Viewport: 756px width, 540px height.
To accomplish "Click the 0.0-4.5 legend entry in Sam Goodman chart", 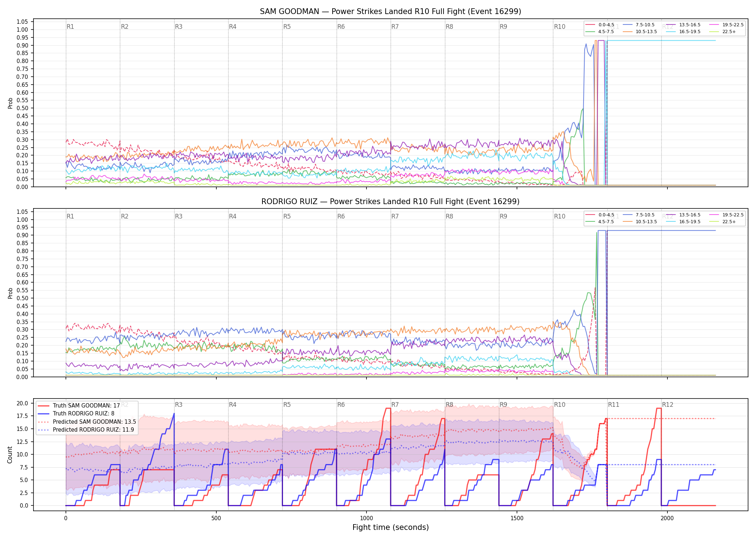I will tap(600, 25).
